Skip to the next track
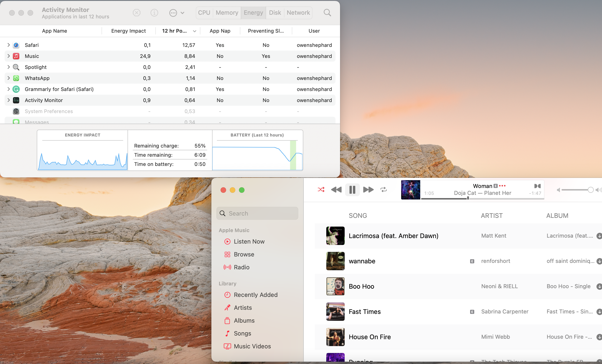 coord(368,190)
